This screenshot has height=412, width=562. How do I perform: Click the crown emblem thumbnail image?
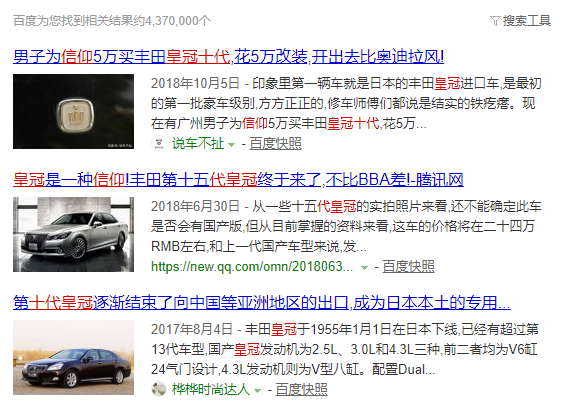click(73, 112)
